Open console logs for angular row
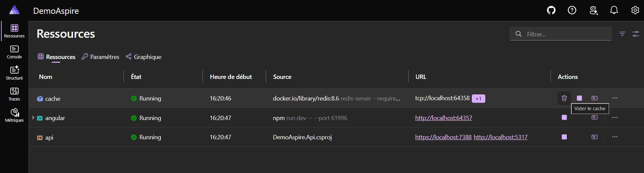The image size is (644, 173). (x=595, y=117)
